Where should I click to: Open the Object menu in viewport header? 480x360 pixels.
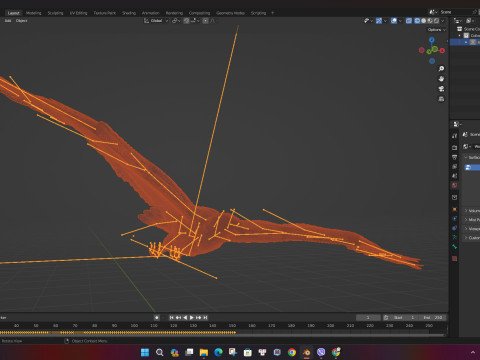[22, 21]
